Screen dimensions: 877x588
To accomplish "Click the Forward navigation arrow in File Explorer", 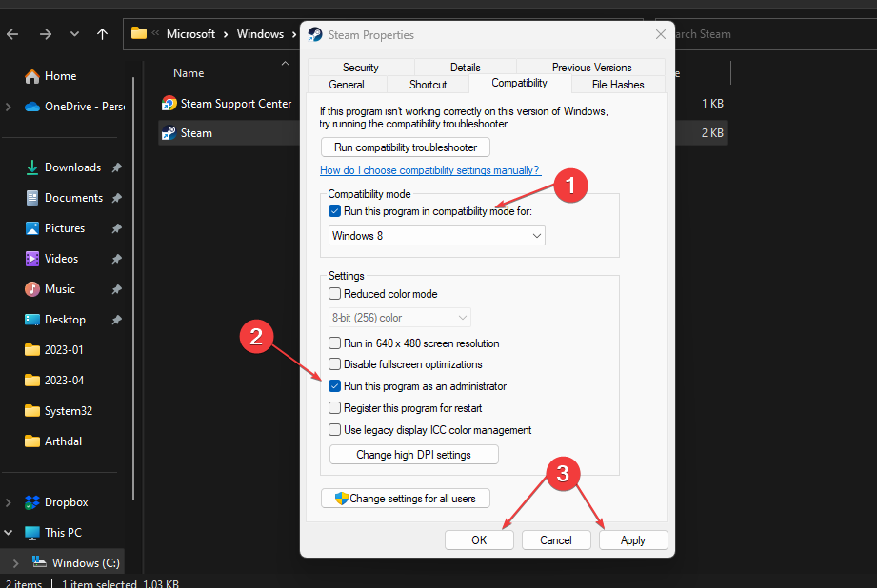I will (46, 34).
